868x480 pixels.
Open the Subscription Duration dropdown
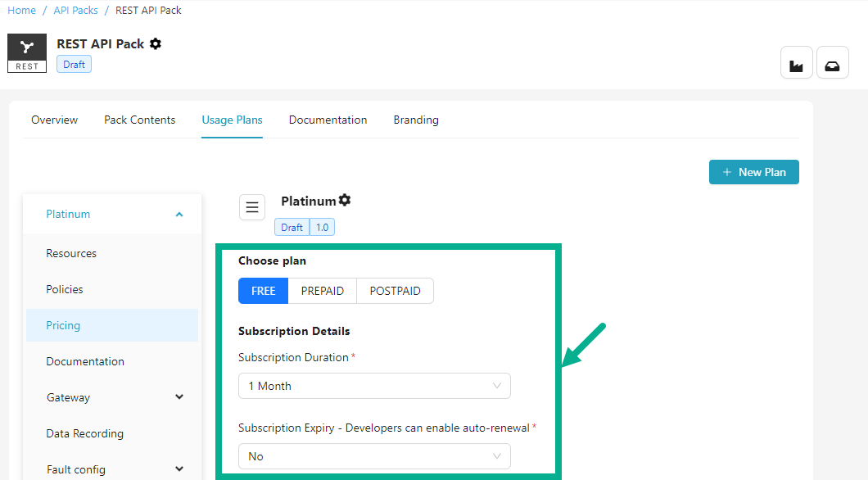pyautogui.click(x=374, y=386)
